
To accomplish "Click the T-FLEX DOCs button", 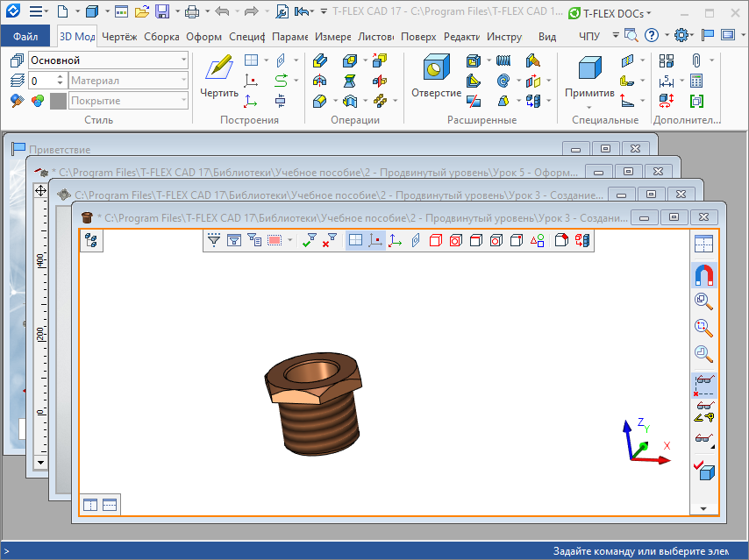I will [x=608, y=13].
